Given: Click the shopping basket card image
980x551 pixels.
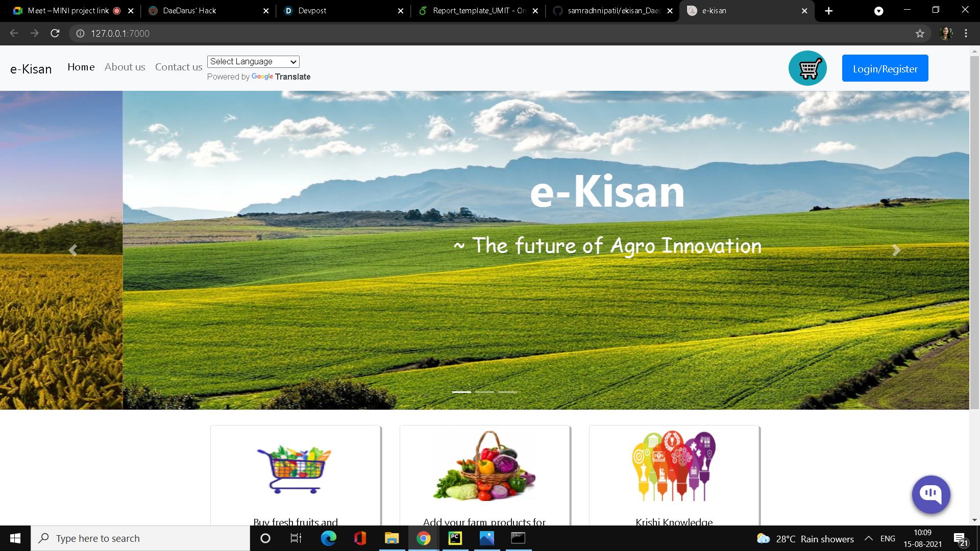Looking at the screenshot, I should 295,468.
